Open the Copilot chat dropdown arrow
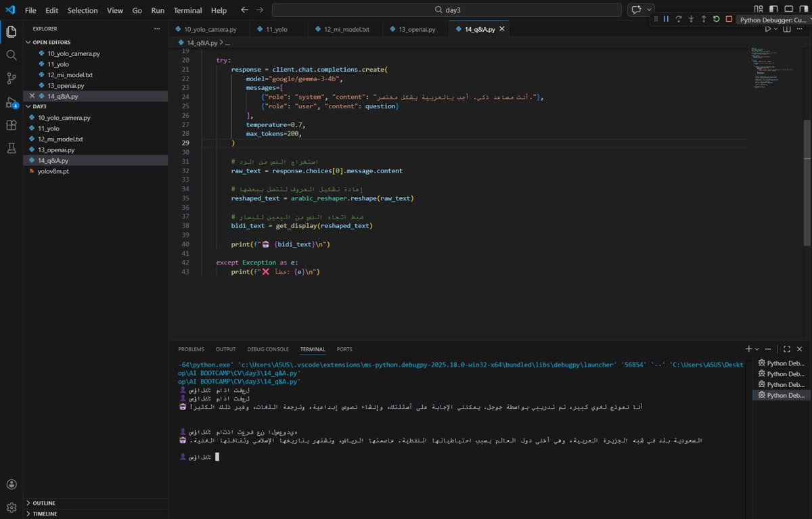 650,9
